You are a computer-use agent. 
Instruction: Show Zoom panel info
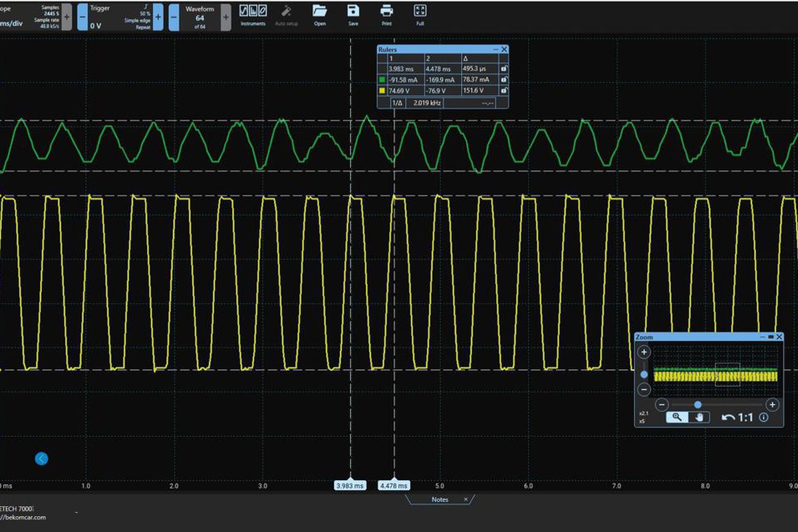(764, 418)
